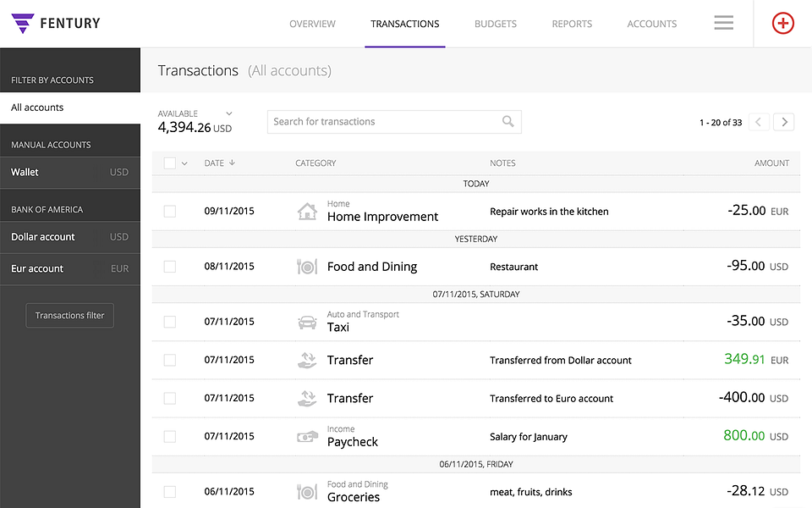Click the Taxi car icon

[x=307, y=322]
